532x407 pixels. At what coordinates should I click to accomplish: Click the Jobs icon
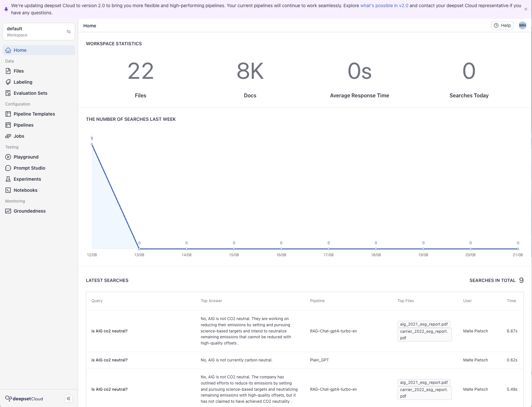coord(8,136)
